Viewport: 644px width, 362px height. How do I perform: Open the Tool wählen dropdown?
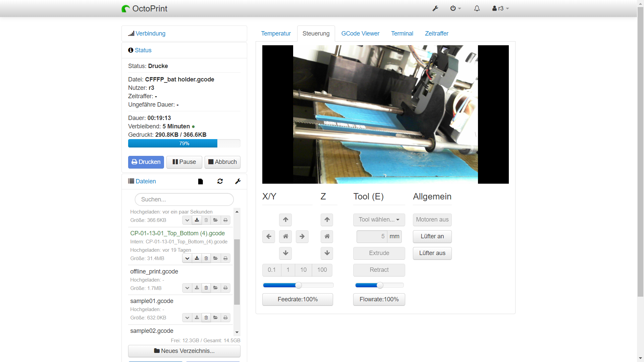[379, 220]
